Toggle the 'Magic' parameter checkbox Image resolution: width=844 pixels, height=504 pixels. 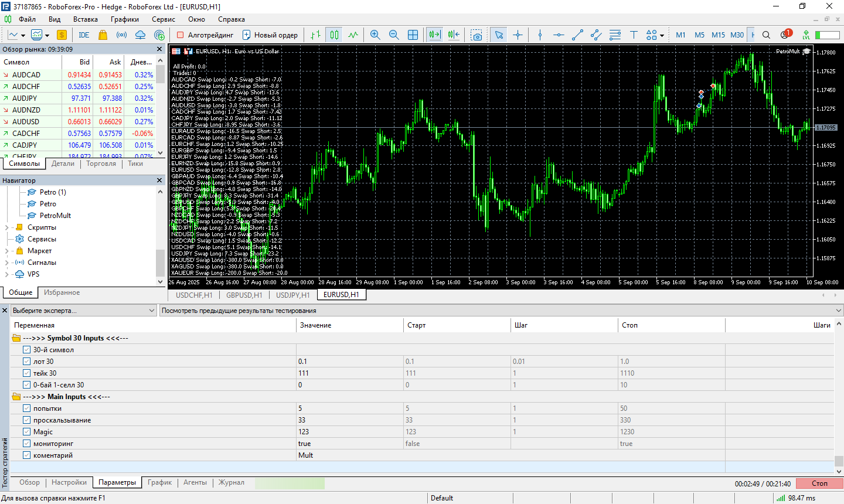26,432
